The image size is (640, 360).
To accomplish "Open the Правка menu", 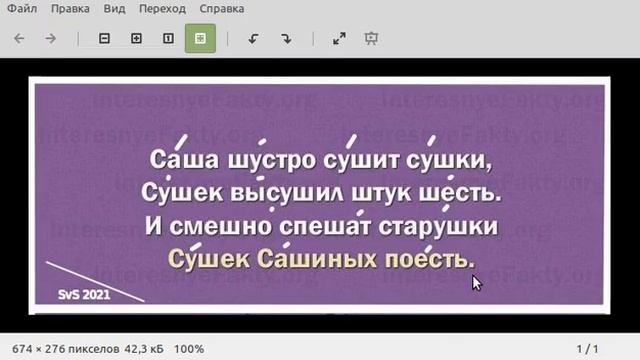I will [x=70, y=9].
